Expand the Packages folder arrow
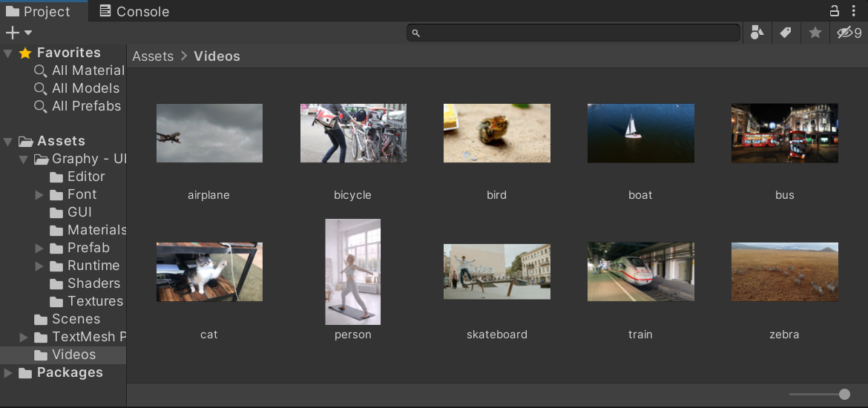This screenshot has width=868, height=408. (8, 373)
